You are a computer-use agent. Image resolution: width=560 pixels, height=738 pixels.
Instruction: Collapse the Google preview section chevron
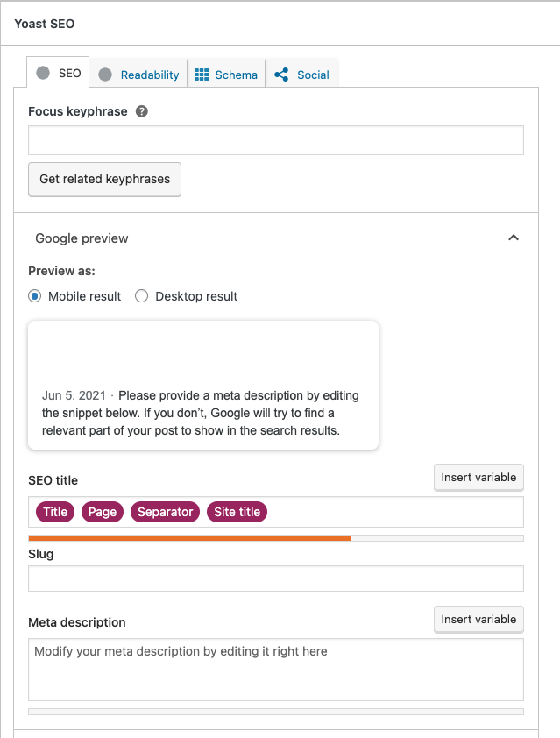pos(514,238)
